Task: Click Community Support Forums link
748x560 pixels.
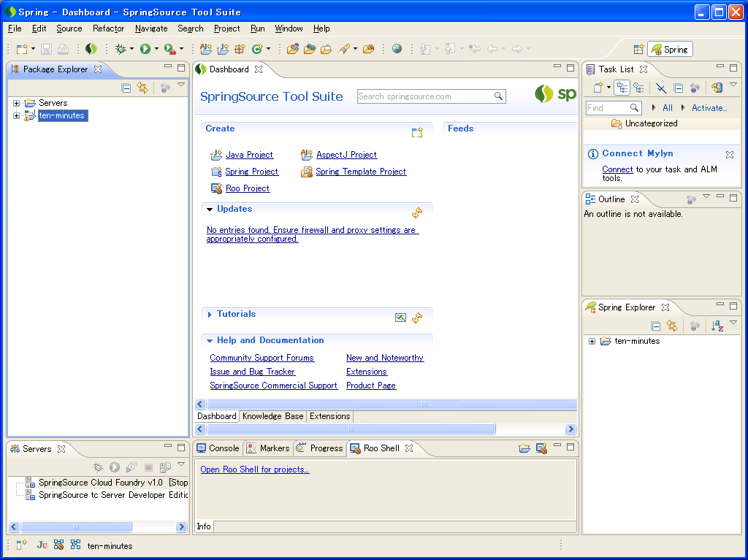Action: point(262,358)
